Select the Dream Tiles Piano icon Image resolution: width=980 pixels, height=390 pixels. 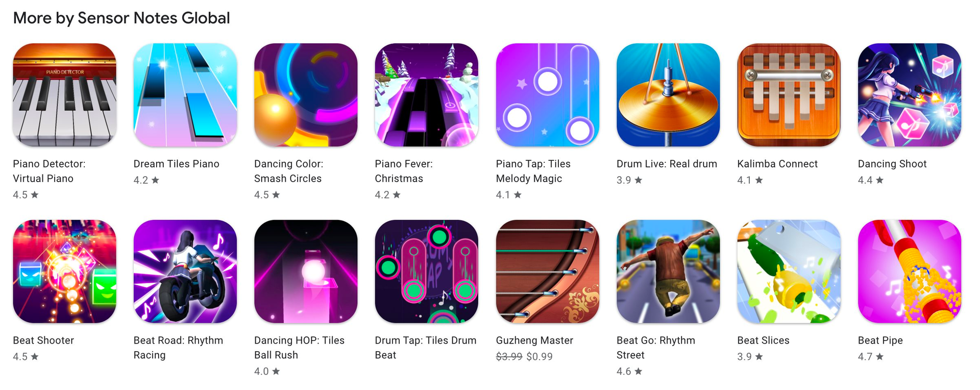pyautogui.click(x=185, y=95)
